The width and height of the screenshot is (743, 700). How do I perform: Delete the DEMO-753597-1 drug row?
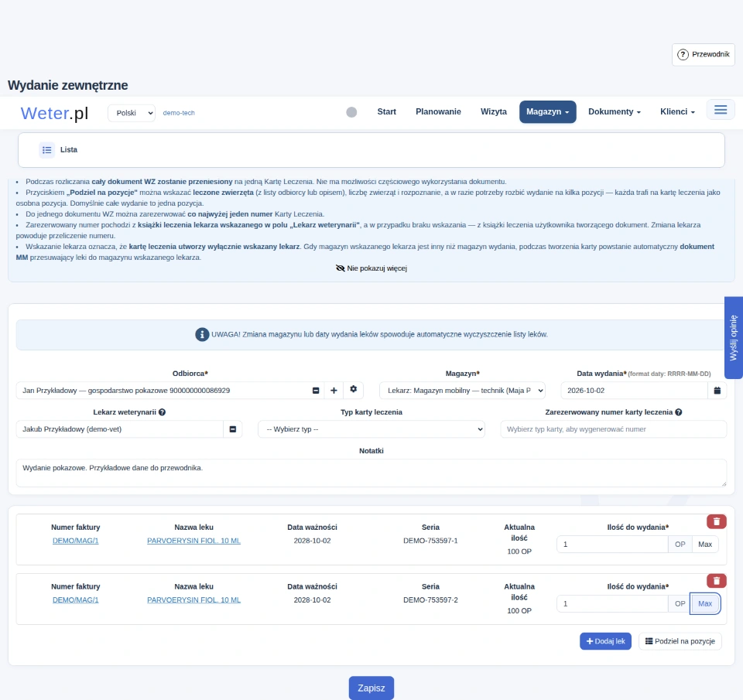point(717,521)
